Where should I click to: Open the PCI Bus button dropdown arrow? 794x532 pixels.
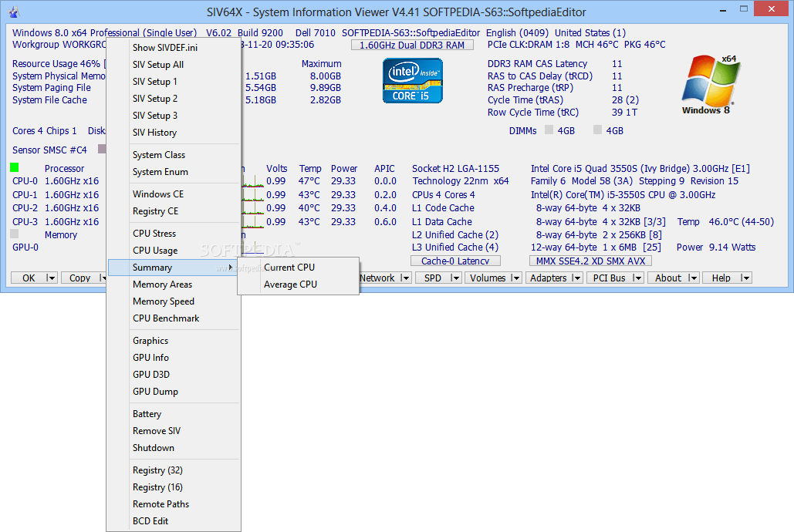(637, 278)
